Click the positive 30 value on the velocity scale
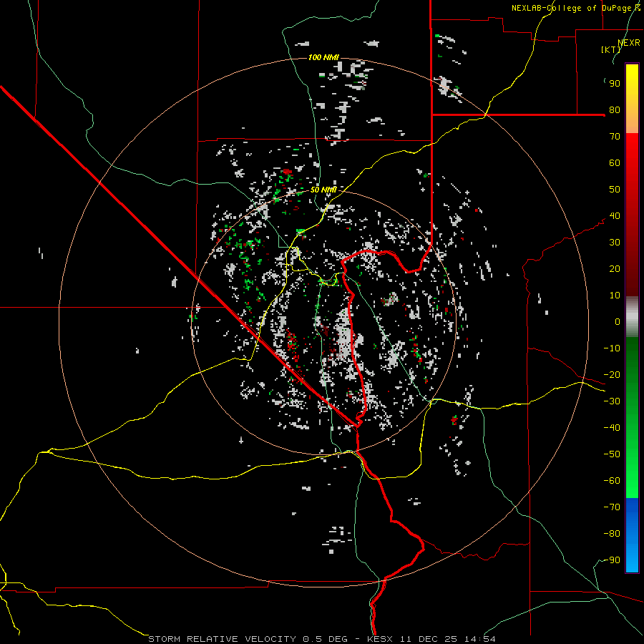 615,243
